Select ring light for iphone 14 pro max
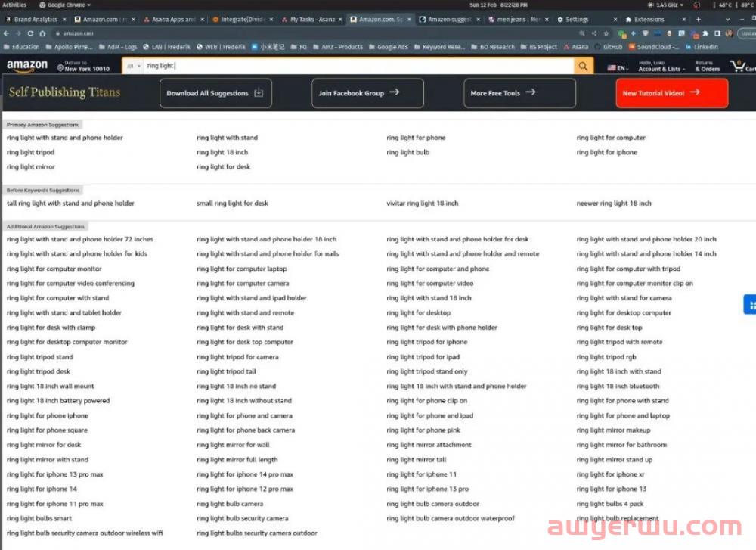The height and width of the screenshot is (550, 756). coord(244,475)
